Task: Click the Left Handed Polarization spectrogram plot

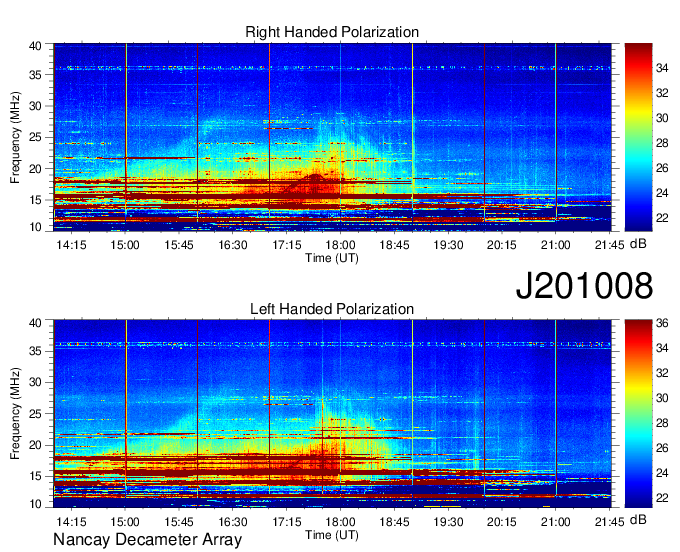Action: pos(332,414)
